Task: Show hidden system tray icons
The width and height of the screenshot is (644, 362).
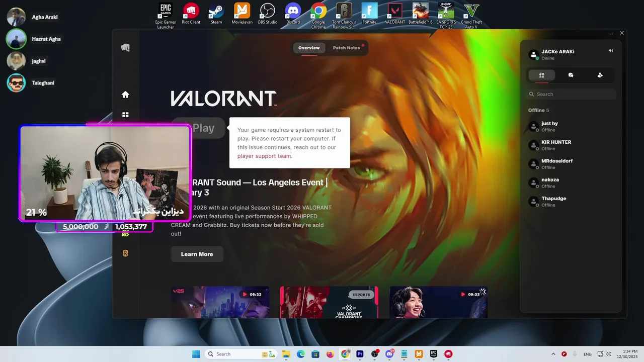Action: tap(553, 354)
